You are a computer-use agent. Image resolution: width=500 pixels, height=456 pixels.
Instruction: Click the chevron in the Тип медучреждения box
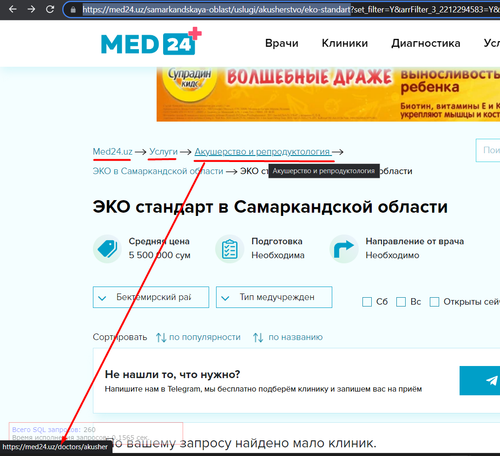point(225,298)
